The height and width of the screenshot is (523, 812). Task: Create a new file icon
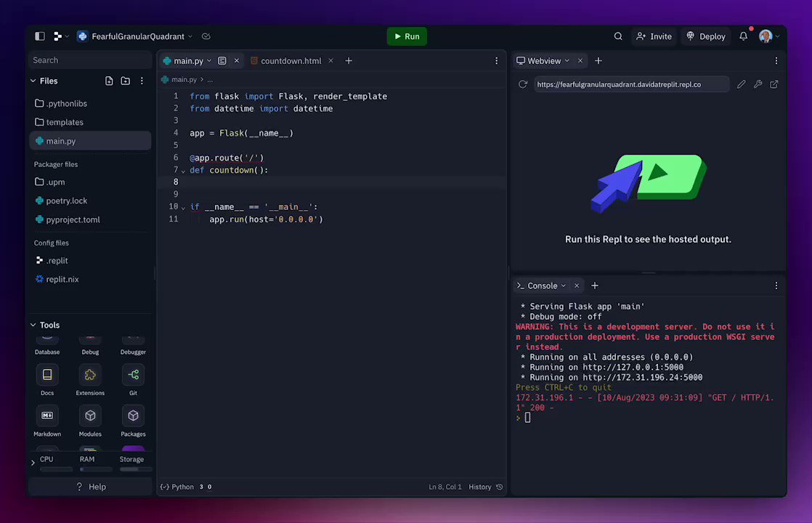tap(109, 81)
